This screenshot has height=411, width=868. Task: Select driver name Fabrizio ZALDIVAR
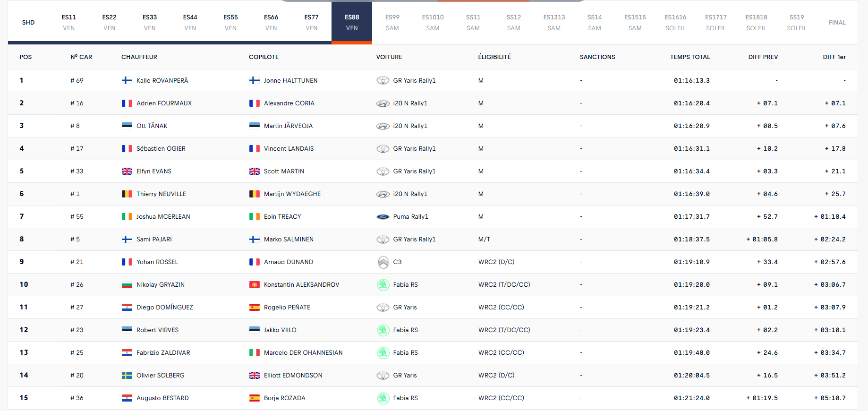click(163, 352)
